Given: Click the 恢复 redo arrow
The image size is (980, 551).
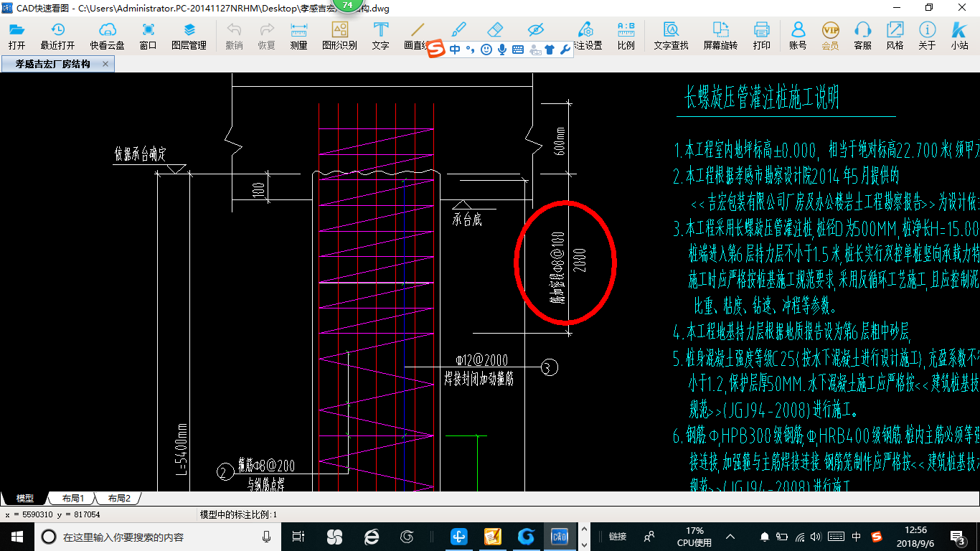Looking at the screenshot, I should click(x=266, y=35).
